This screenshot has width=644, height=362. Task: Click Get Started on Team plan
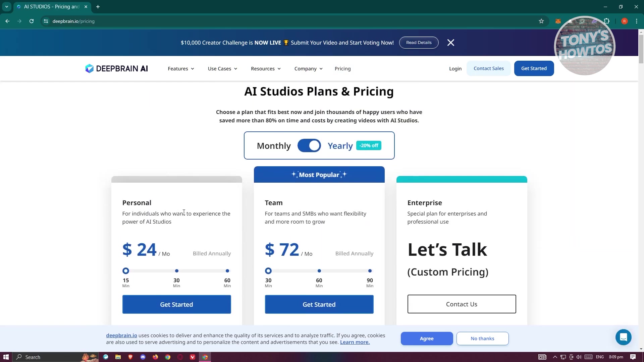click(x=319, y=304)
